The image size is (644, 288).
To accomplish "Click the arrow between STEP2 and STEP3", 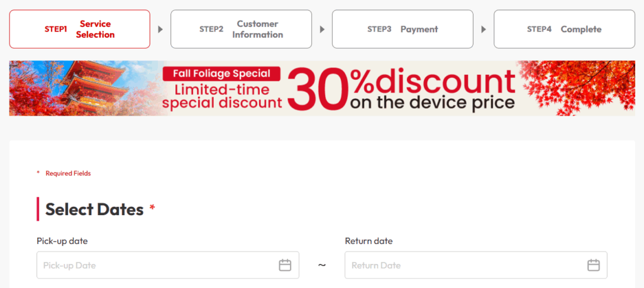I will point(322,29).
